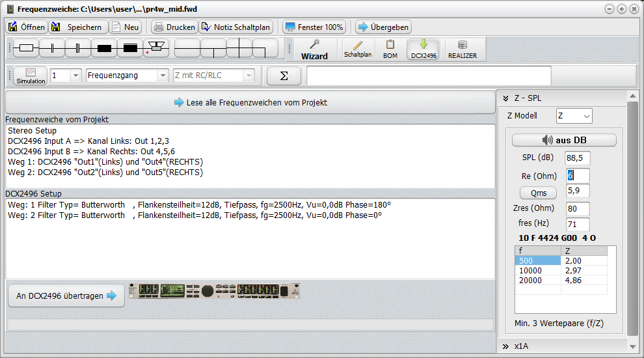Select table cell f 500

[x=537, y=260]
